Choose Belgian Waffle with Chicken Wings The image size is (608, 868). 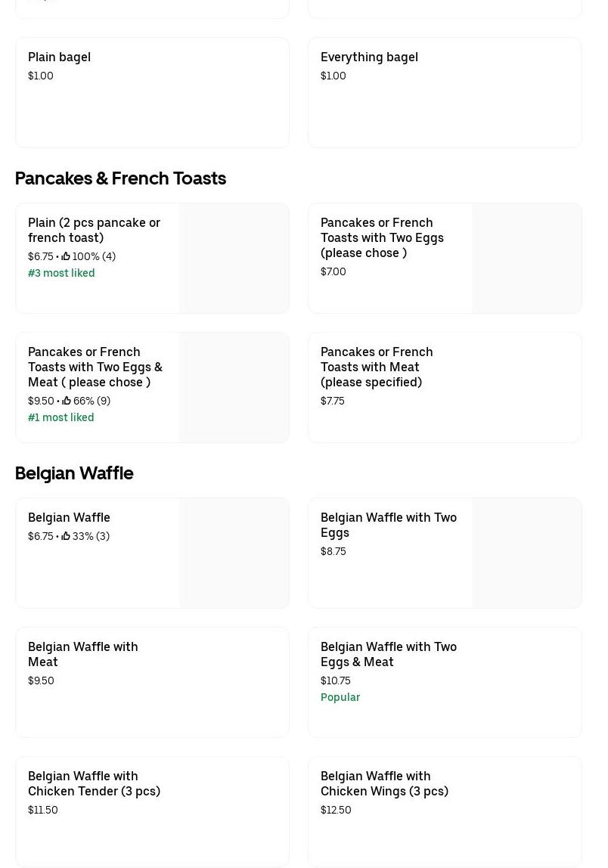[384, 783]
